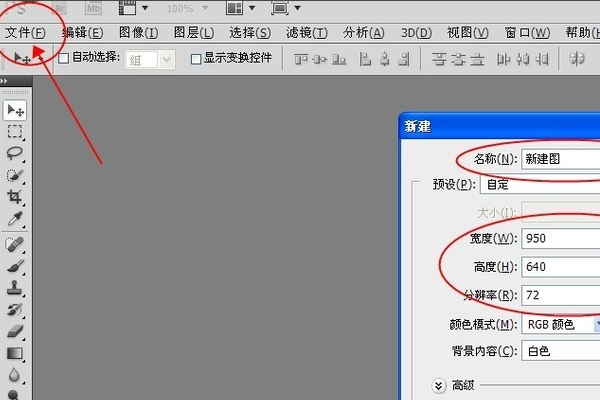Image resolution: width=600 pixels, height=400 pixels.
Task: Select the Quick Selection tool
Action: [x=15, y=175]
